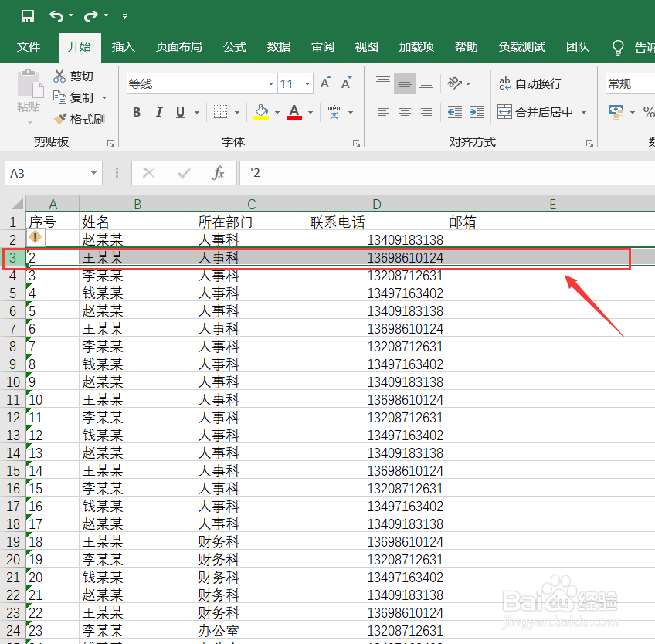Copy selection with 复制
This screenshot has height=644, width=655.
pos(73,98)
